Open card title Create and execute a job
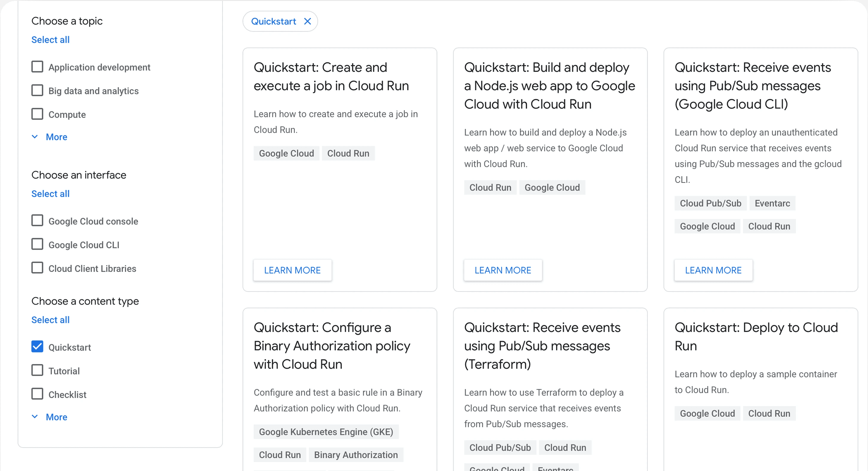The width and height of the screenshot is (868, 471). tap(331, 77)
